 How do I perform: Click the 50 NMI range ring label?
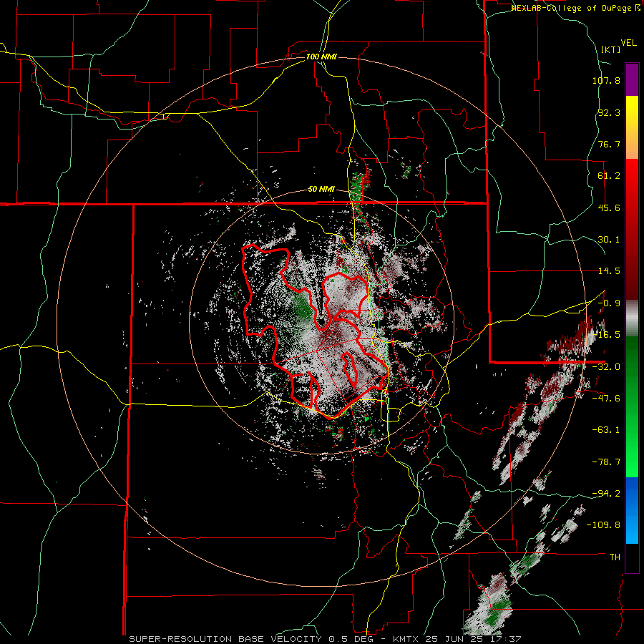pos(321,190)
